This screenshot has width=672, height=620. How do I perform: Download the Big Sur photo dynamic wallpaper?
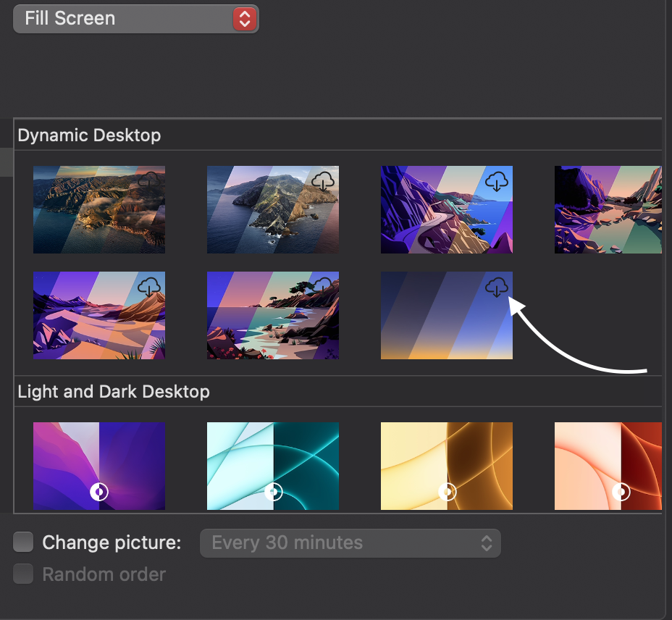click(148, 180)
